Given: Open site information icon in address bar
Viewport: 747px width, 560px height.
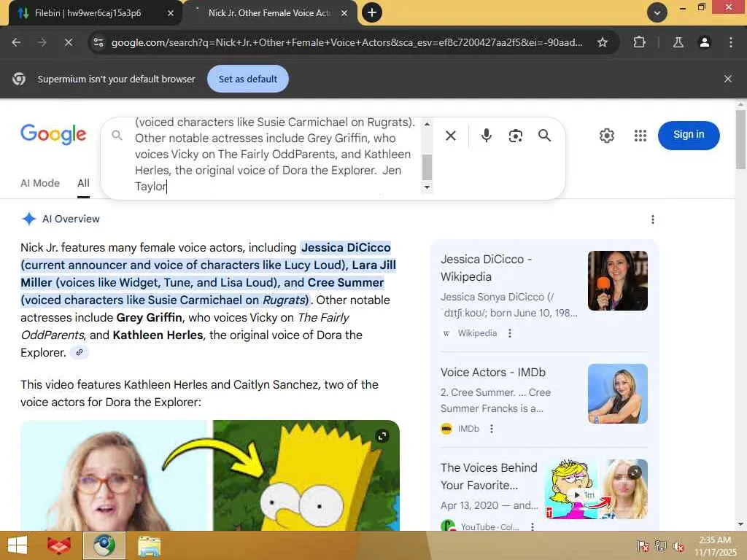Looking at the screenshot, I should pos(98,42).
